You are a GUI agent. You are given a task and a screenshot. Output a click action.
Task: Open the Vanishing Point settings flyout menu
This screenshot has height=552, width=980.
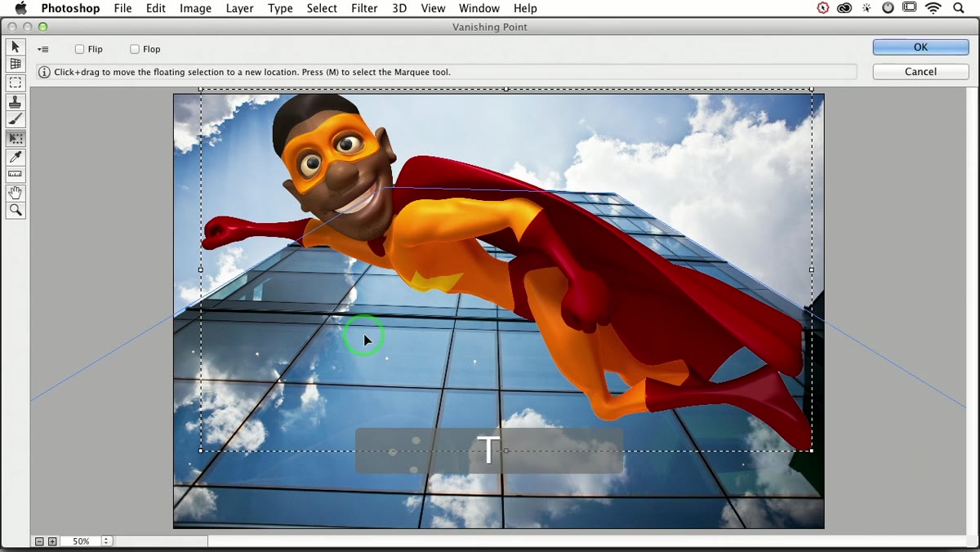coord(43,49)
